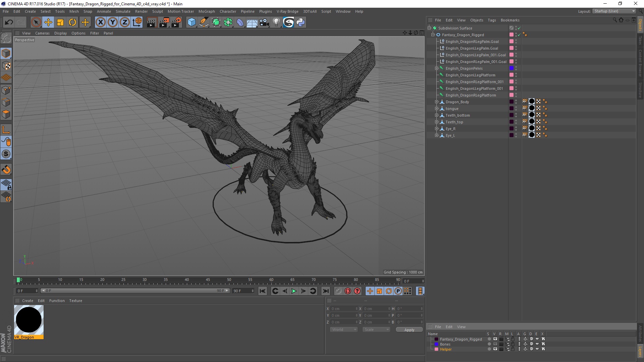The height and width of the screenshot is (362, 644).
Task: Open the Scale size mode dropdown
Action: (376, 330)
